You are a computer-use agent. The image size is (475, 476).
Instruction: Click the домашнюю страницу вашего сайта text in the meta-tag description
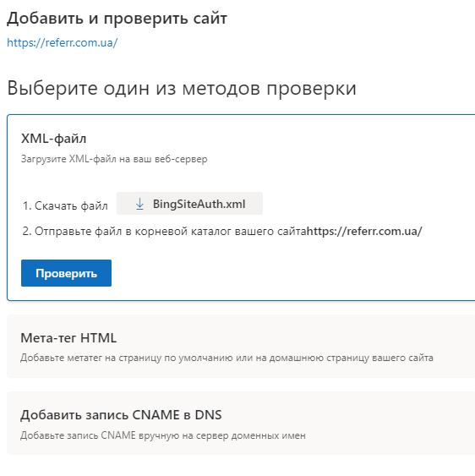(351, 358)
